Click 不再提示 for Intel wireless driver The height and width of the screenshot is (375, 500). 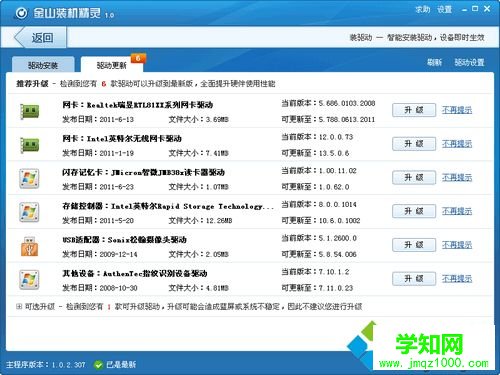coord(457,144)
